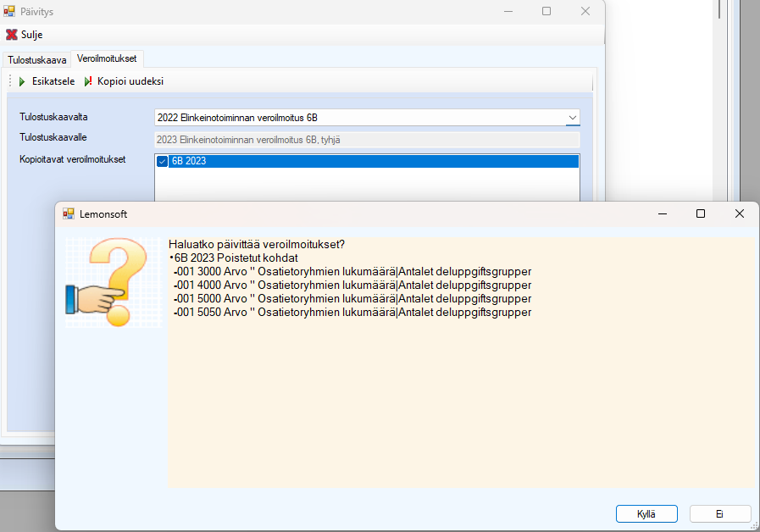Click the red X Sulje icon

coord(12,35)
